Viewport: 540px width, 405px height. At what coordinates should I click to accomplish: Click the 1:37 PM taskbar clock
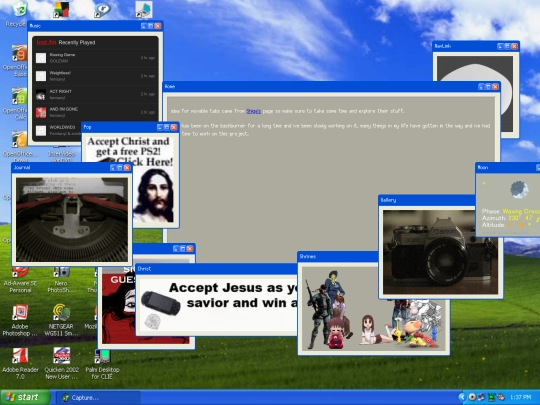[x=520, y=397]
